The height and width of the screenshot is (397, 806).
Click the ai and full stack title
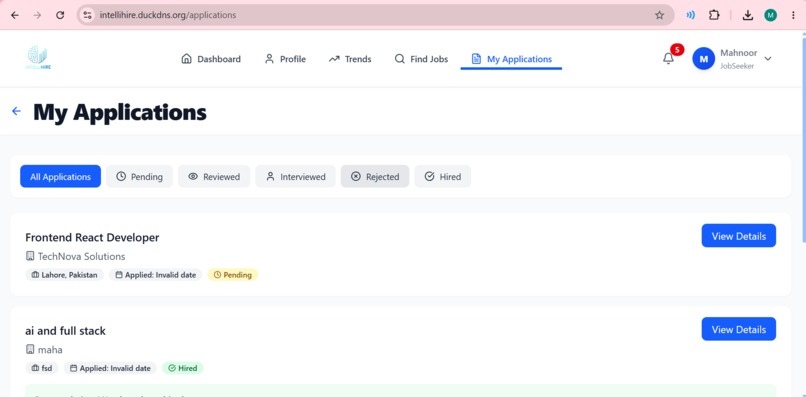pyautogui.click(x=65, y=331)
